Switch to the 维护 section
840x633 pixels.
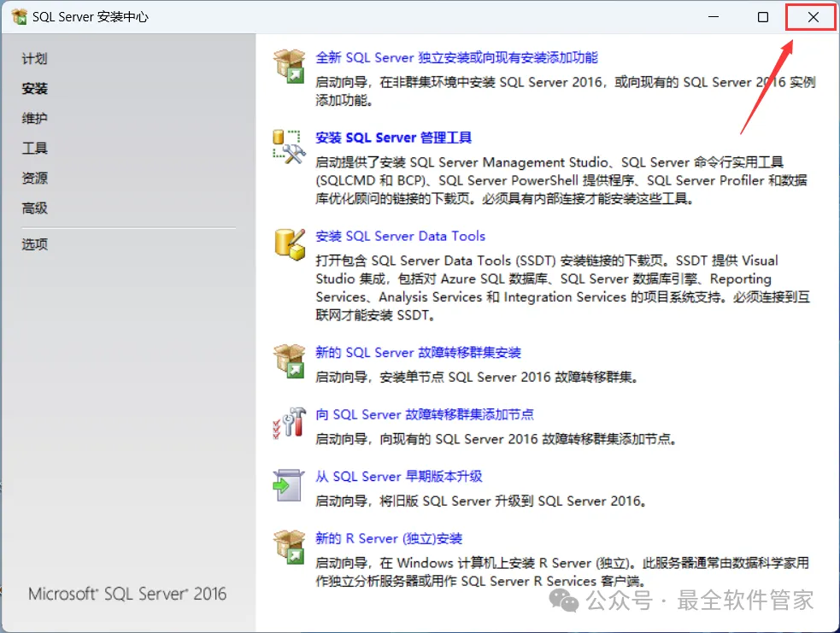coord(35,119)
